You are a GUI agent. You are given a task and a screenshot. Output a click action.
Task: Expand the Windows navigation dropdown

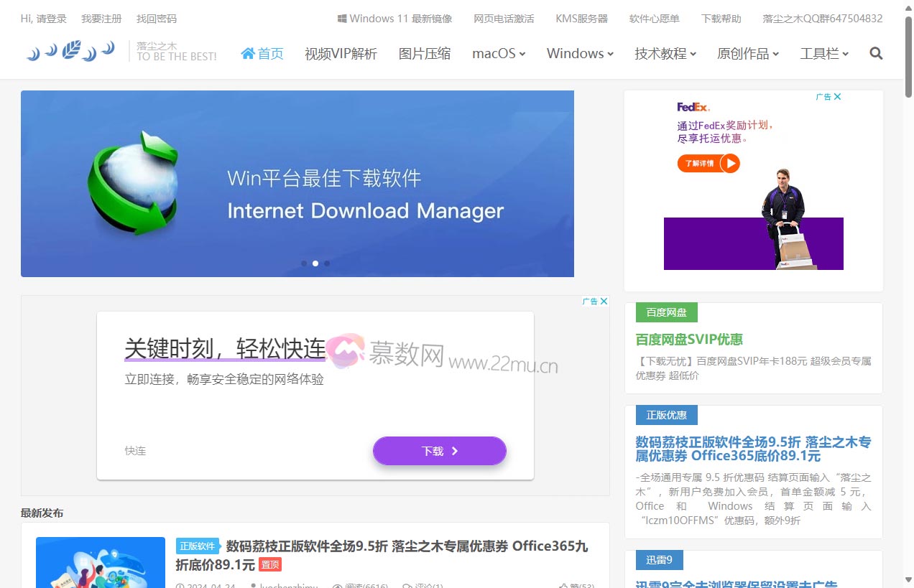click(x=580, y=53)
